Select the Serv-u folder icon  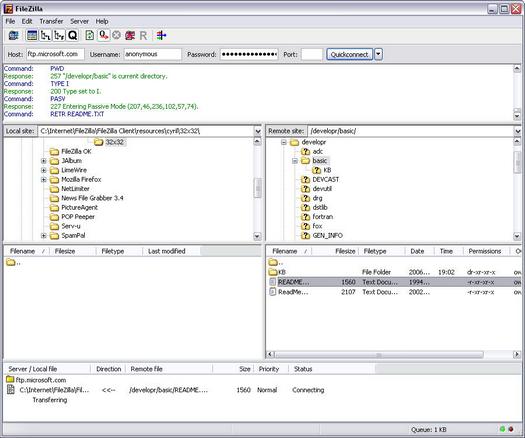[54, 226]
